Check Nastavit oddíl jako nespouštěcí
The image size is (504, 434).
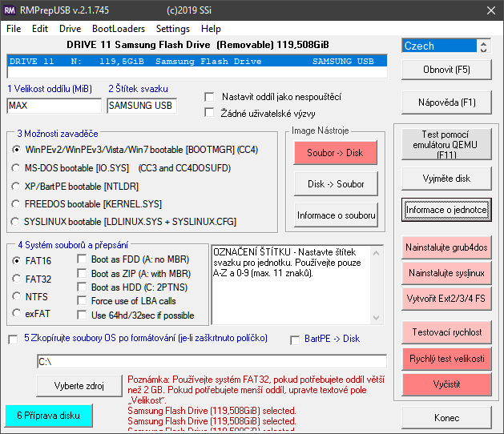pyautogui.click(x=209, y=97)
